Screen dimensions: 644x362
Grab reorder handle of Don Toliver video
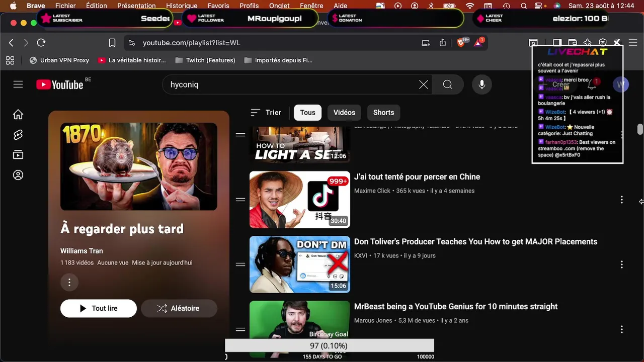240,264
